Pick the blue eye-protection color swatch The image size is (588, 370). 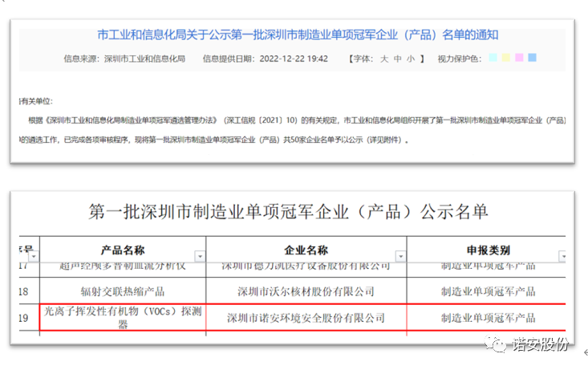click(x=532, y=58)
